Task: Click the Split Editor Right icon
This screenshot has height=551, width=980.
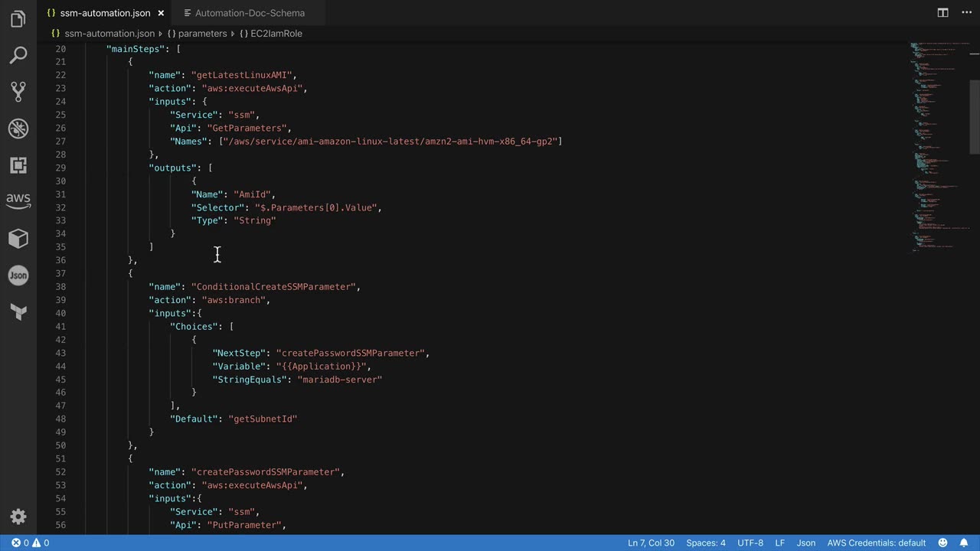Action: (943, 13)
